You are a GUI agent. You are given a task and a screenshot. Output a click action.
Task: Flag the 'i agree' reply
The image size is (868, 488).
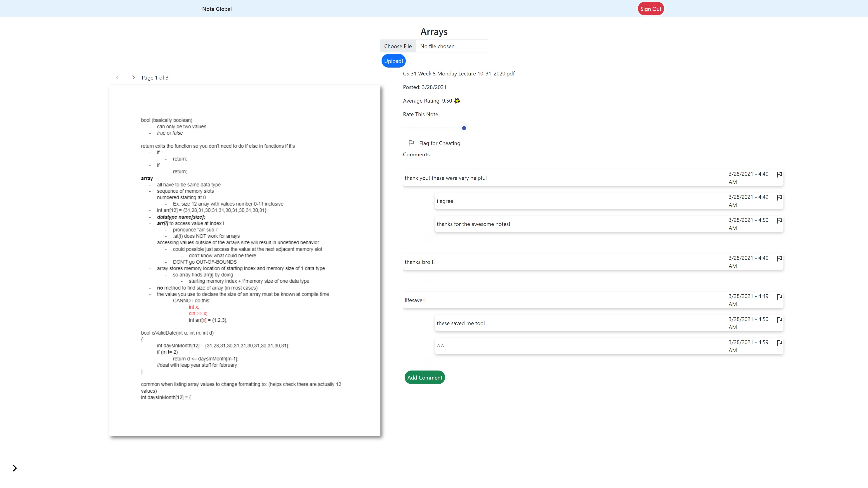779,197
